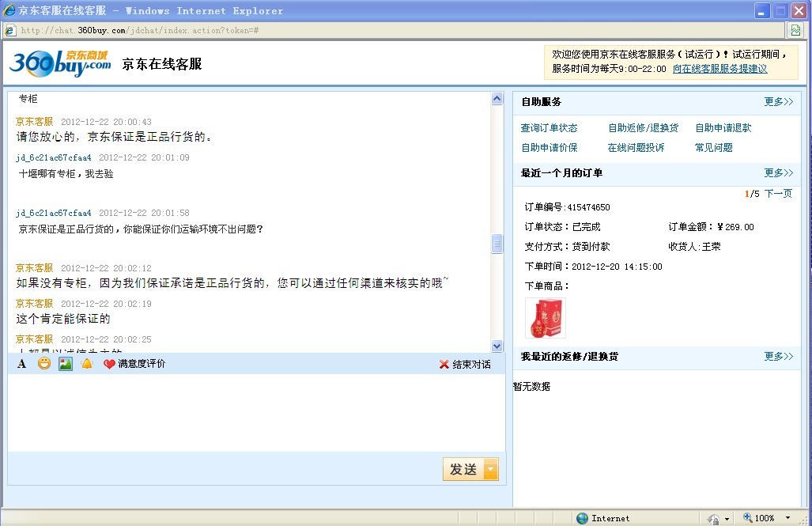Click message 请您放心的，京东保证是正品行货的
812x526 pixels.
point(114,137)
